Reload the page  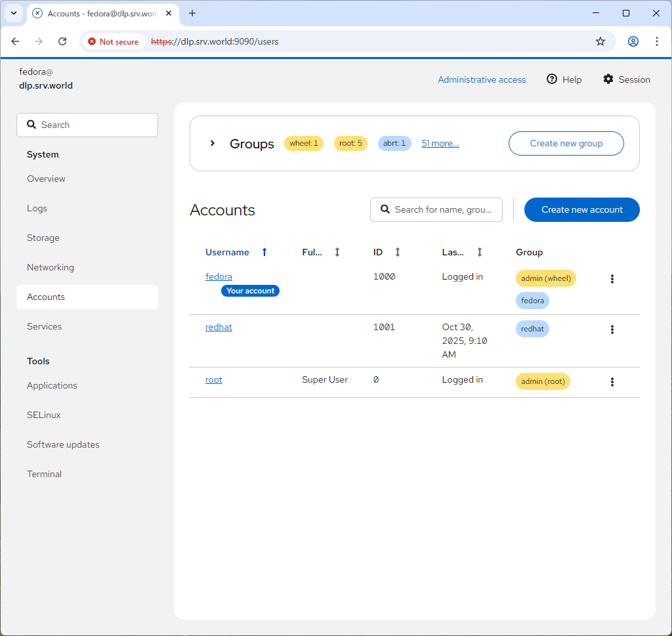click(x=62, y=41)
